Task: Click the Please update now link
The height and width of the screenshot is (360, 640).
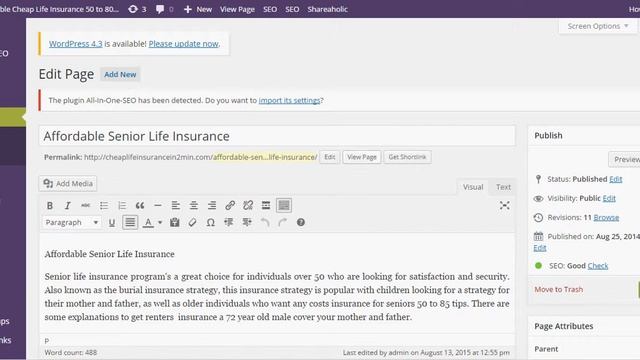Action: pos(183,44)
